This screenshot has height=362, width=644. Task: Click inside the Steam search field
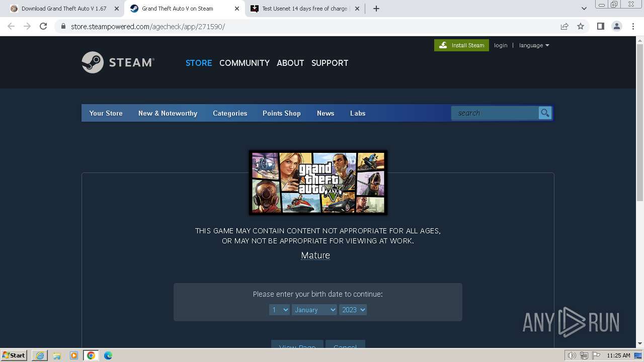point(495,113)
